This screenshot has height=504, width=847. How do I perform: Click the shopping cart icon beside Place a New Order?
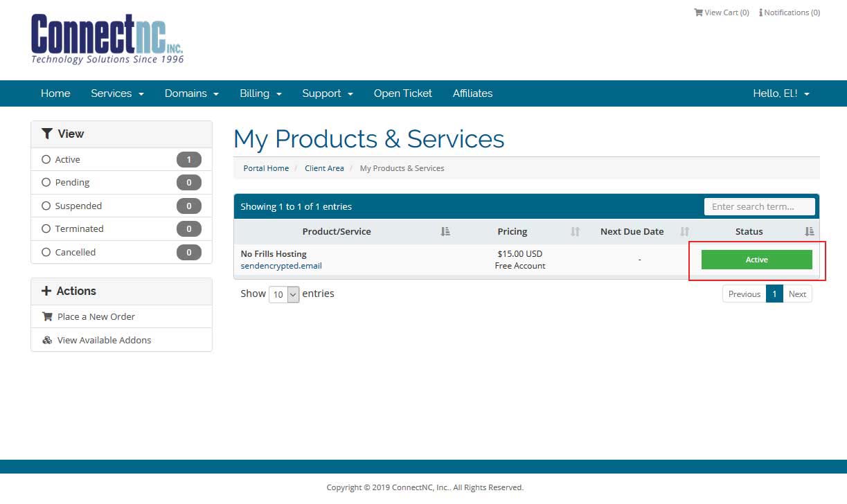coord(46,316)
